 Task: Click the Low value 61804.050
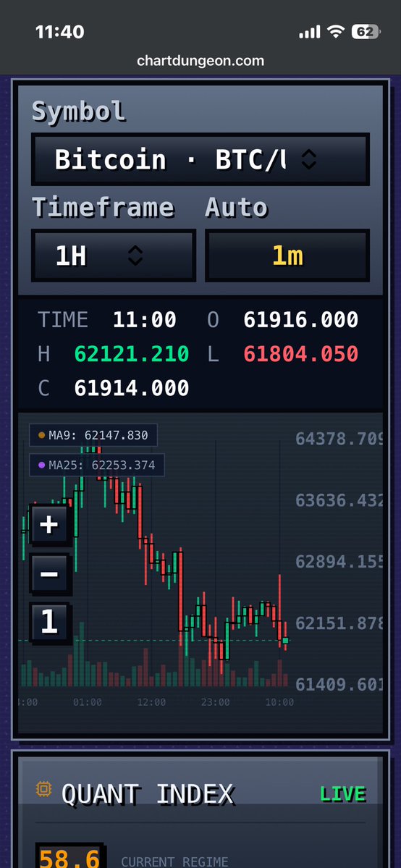pos(301,354)
